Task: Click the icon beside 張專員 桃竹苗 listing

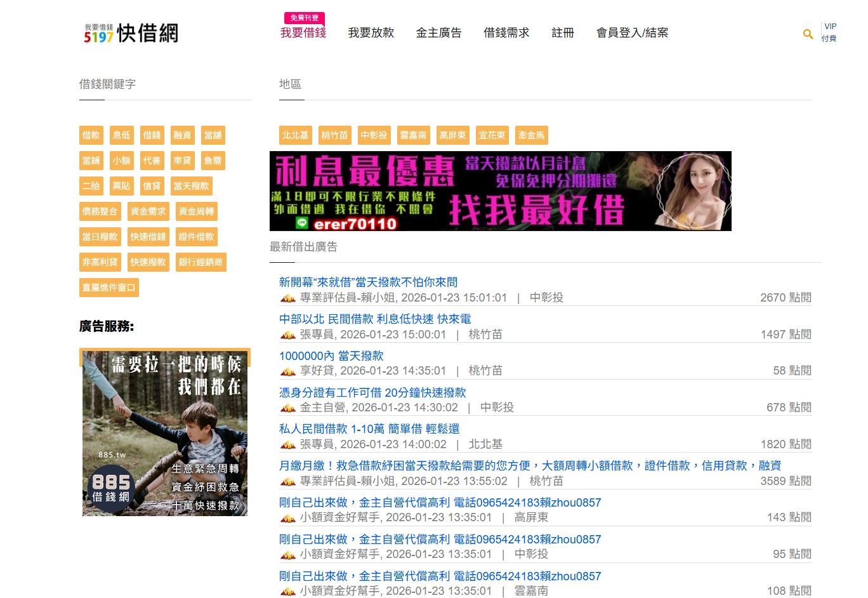Action: tap(288, 335)
